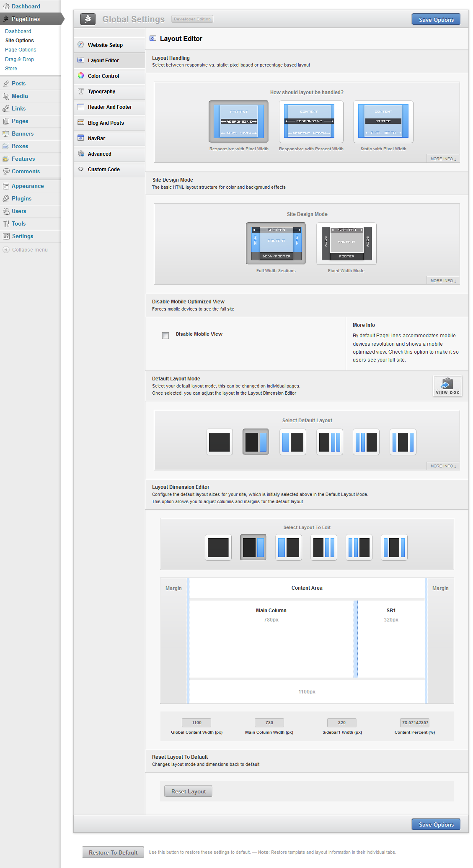Choose Fixed-Width Mode design option

coord(346,243)
